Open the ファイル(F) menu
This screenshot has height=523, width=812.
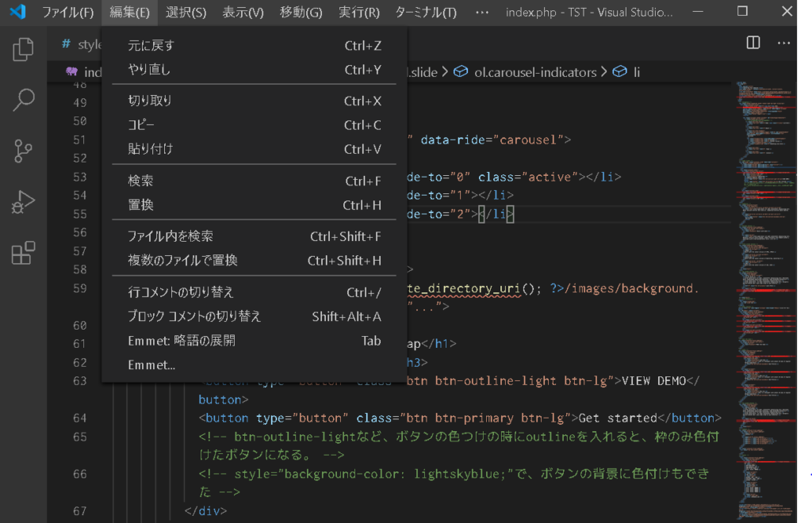click(67, 13)
